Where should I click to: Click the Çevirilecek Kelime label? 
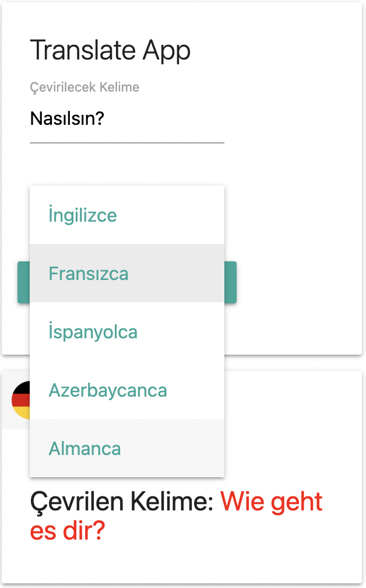click(85, 87)
